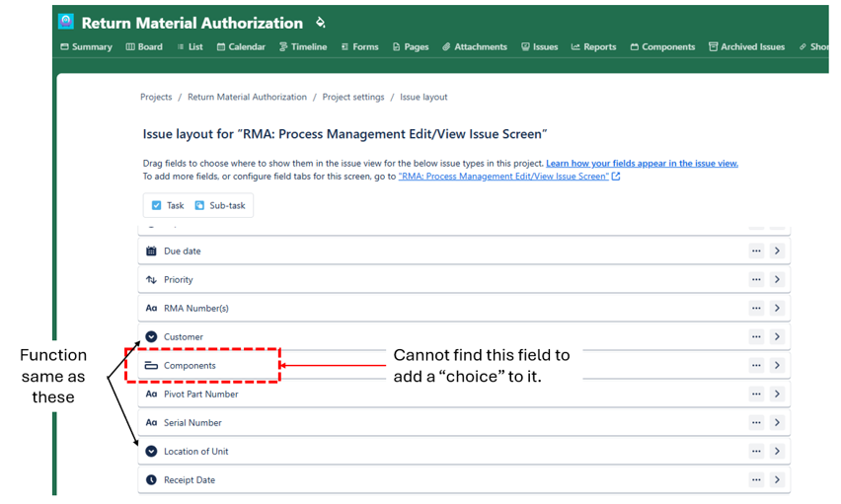Select the 'Pivot Part Number' field label
Screen dimensions: 841x504
tap(201, 395)
